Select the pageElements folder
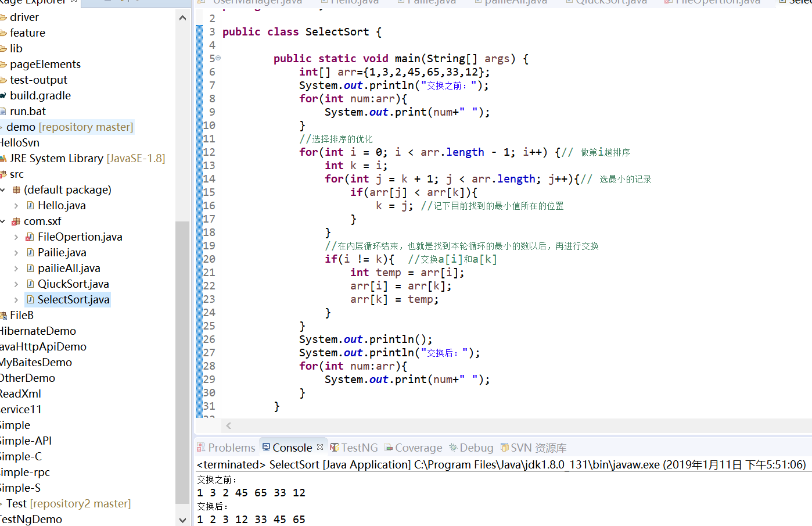This screenshot has width=812, height=526. point(45,64)
